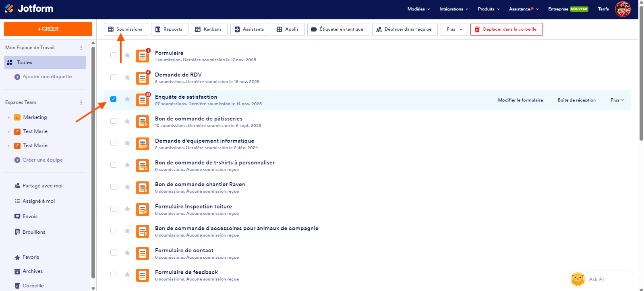Check Bon de commande de t-shirts checkbox
This screenshot has height=291, width=644.
coord(114,165)
